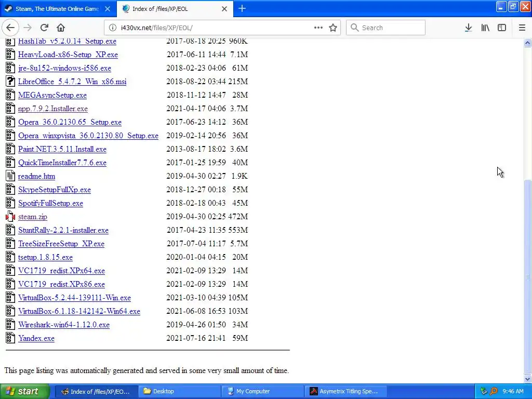Click the 9:46 AM system clock
Screen dimensions: 532x399
tap(513, 391)
